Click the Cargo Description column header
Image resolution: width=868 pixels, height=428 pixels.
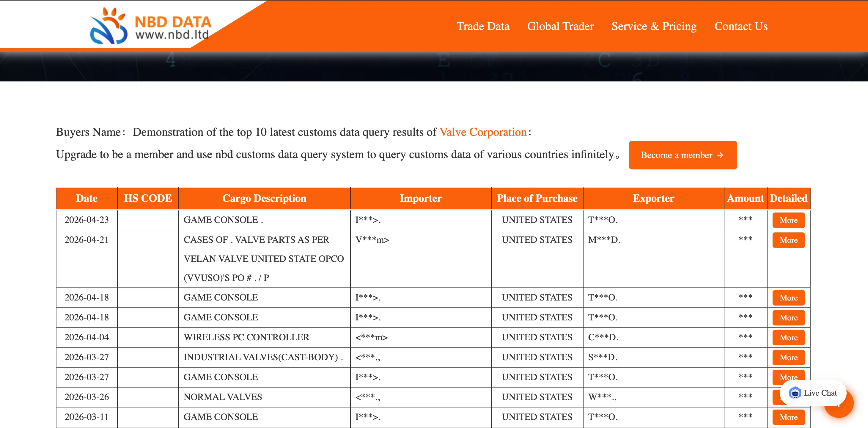(265, 198)
